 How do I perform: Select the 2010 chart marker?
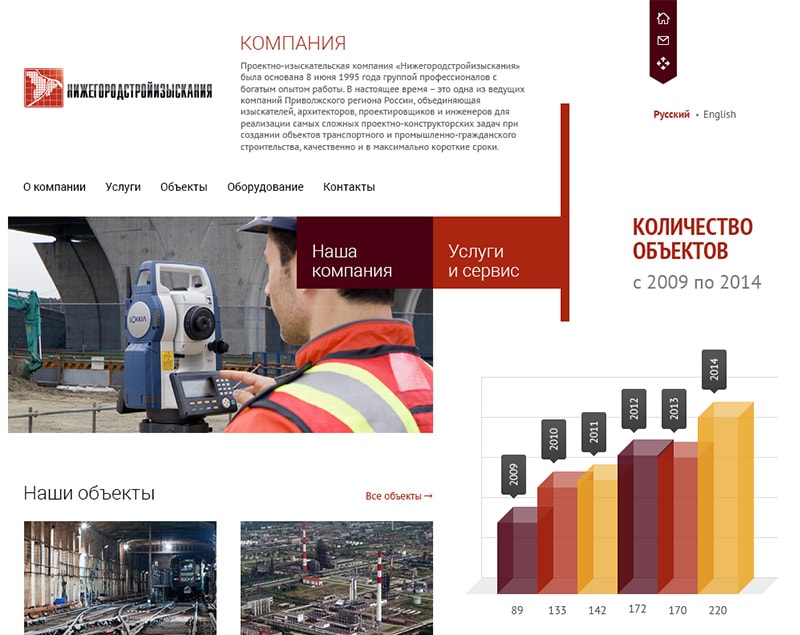[x=554, y=437]
